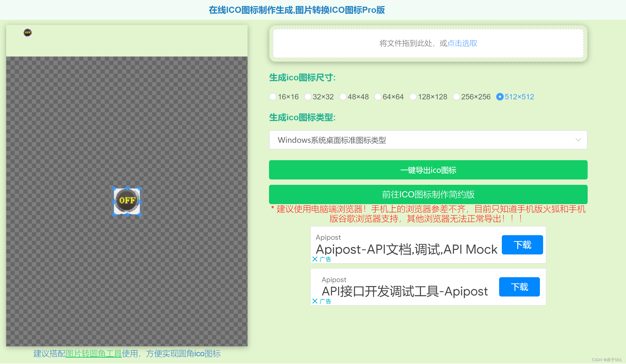
Task: Click the red browser warning text
Action: tap(428, 214)
